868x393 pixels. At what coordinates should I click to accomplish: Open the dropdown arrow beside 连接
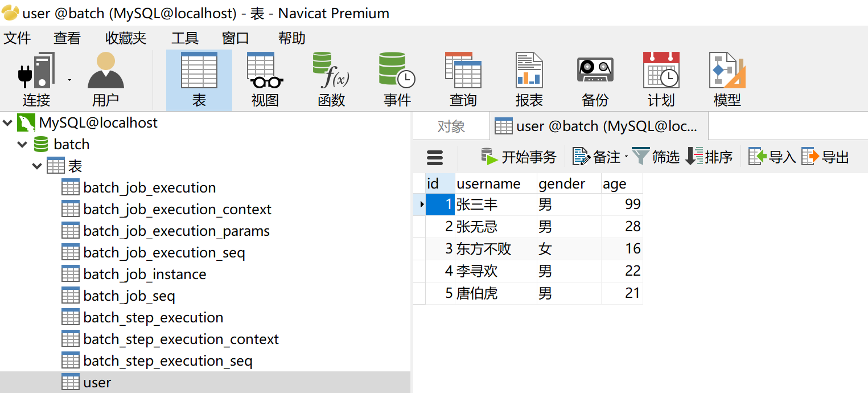coord(69,80)
